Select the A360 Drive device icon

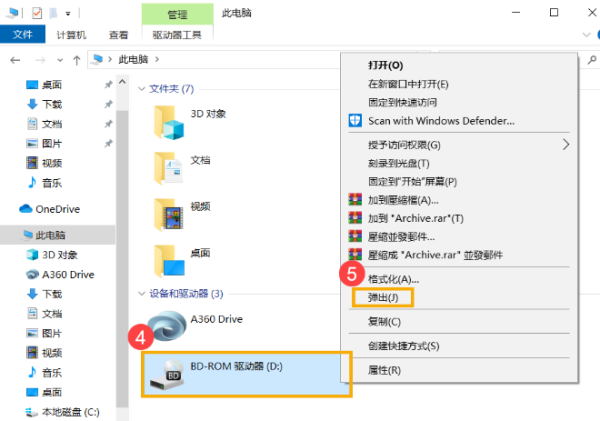pos(167,325)
